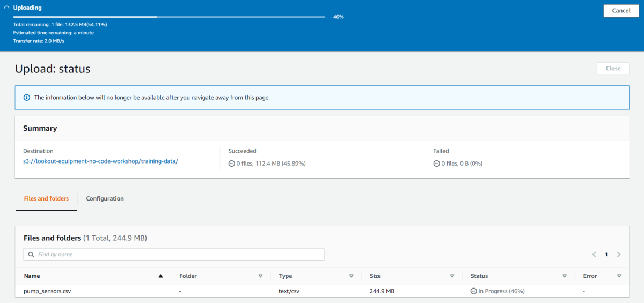The width and height of the screenshot is (644, 303).
Task: Click the pump_sensors.csv file name
Action: click(47, 291)
